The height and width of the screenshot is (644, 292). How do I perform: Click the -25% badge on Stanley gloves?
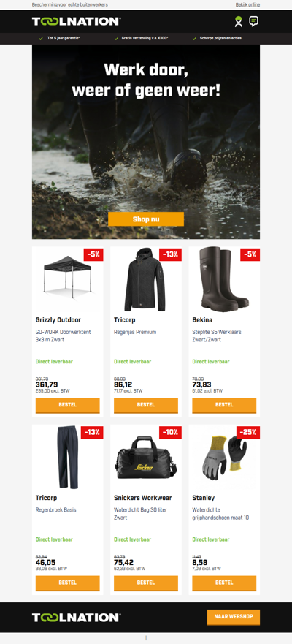point(248,432)
